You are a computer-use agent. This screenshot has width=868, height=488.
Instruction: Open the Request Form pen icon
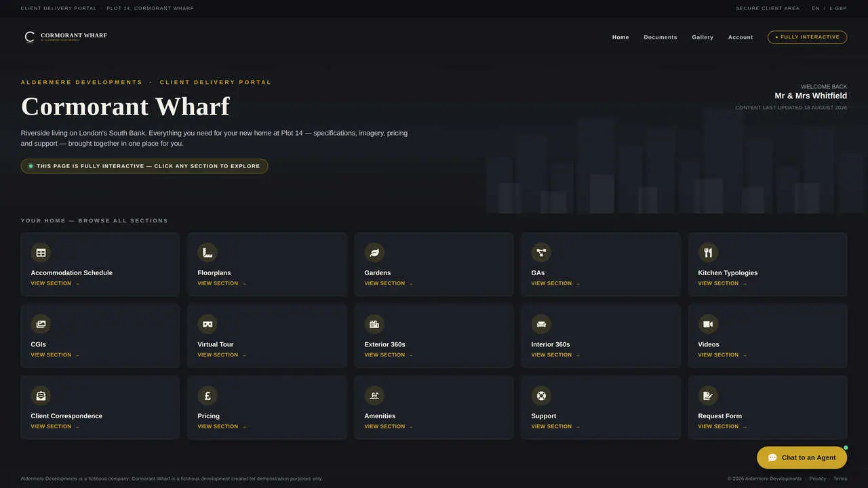coord(708,396)
